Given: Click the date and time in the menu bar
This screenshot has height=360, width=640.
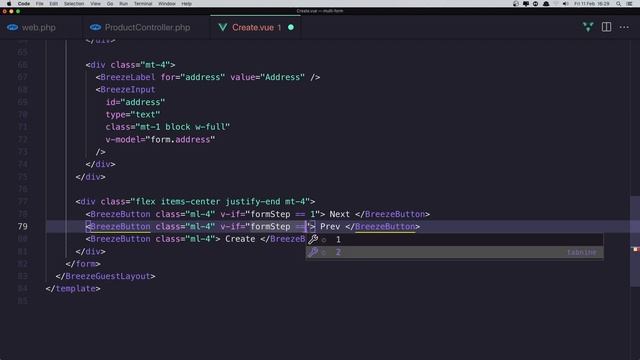Looking at the screenshot, I should click(591, 4).
